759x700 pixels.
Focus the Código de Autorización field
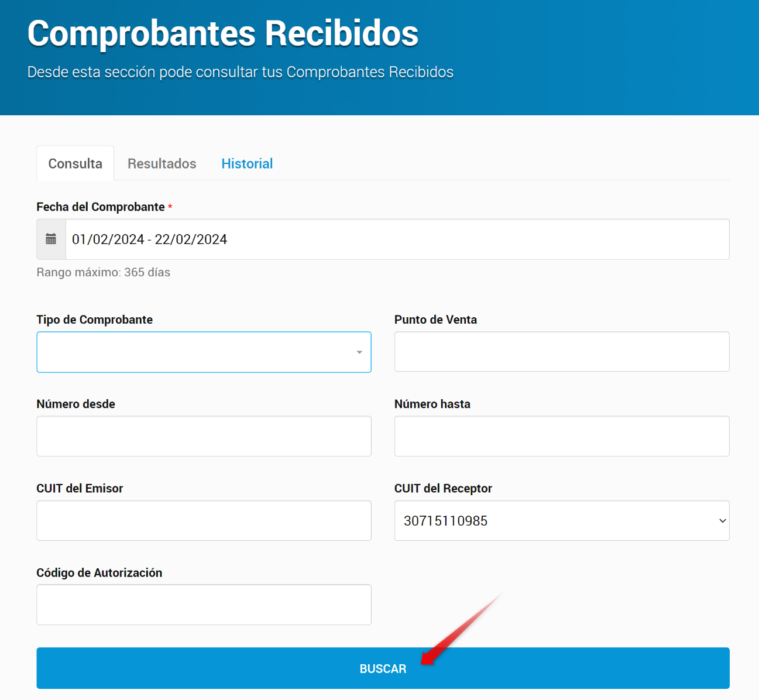204,605
